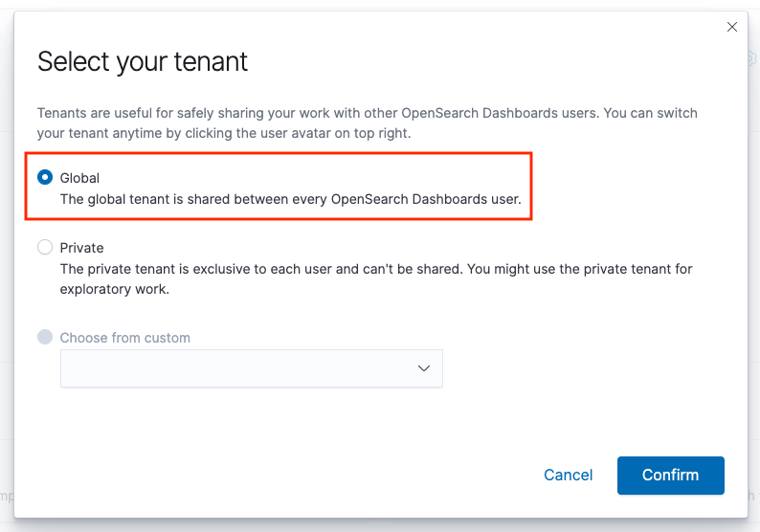This screenshot has height=532, width=760.
Task: Click the "Select your tenant" heading
Action: (x=142, y=61)
